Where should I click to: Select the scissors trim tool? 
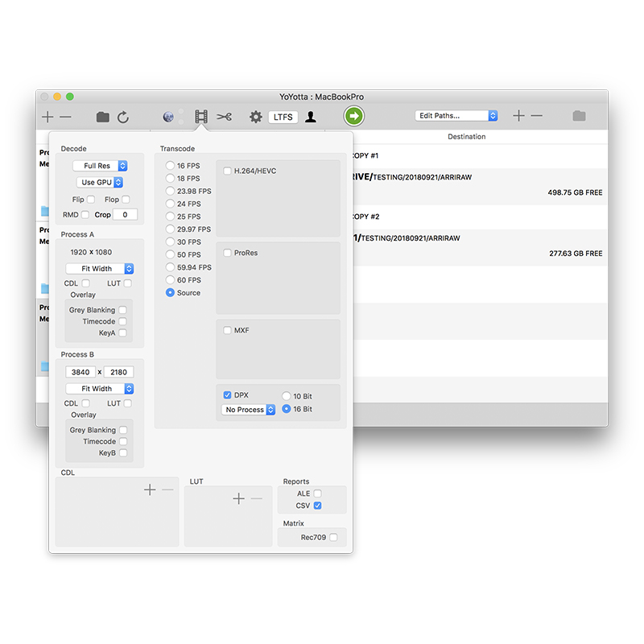coord(225,117)
